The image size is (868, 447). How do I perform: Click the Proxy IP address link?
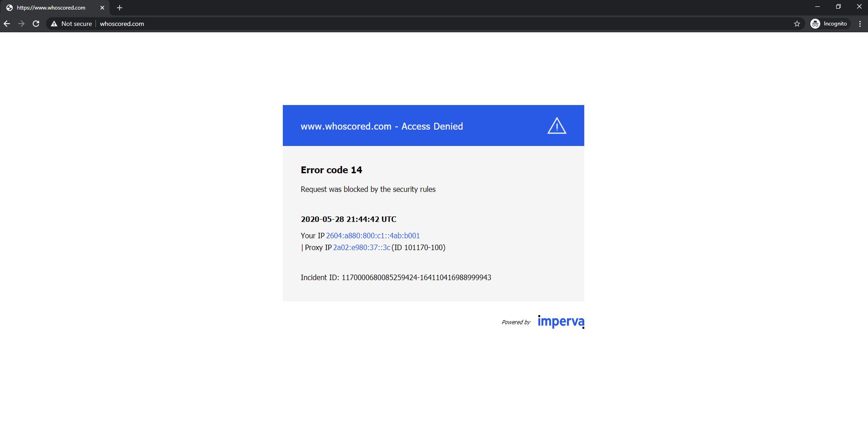pyautogui.click(x=361, y=248)
